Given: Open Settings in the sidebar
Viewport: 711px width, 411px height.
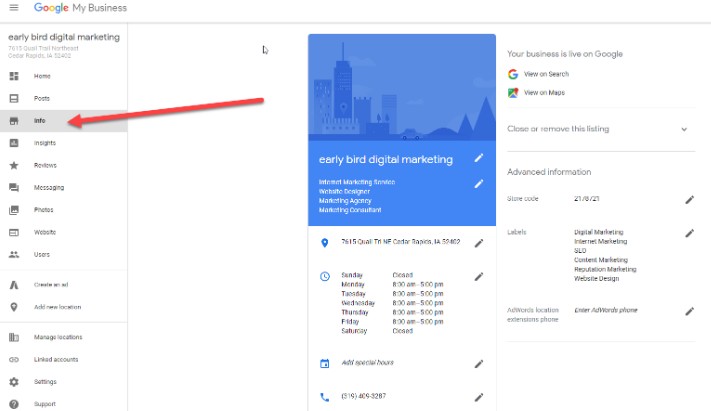Looking at the screenshot, I should tap(45, 382).
